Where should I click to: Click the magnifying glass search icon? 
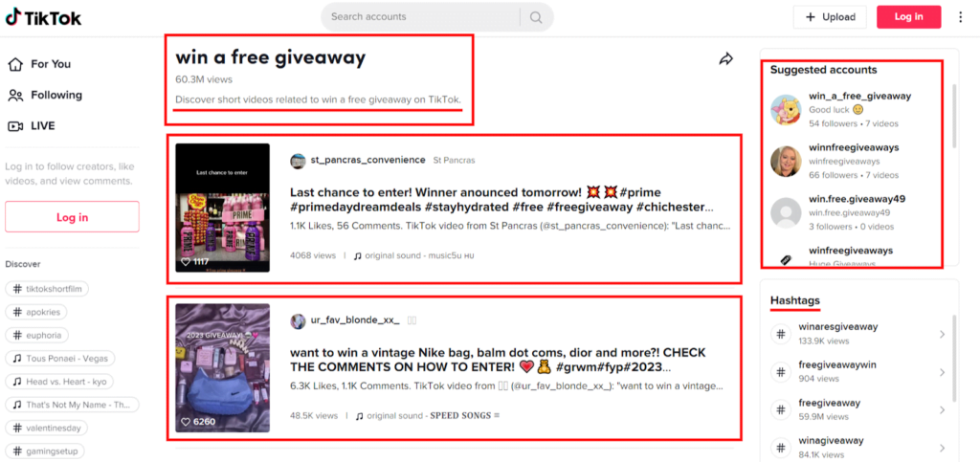(x=536, y=17)
